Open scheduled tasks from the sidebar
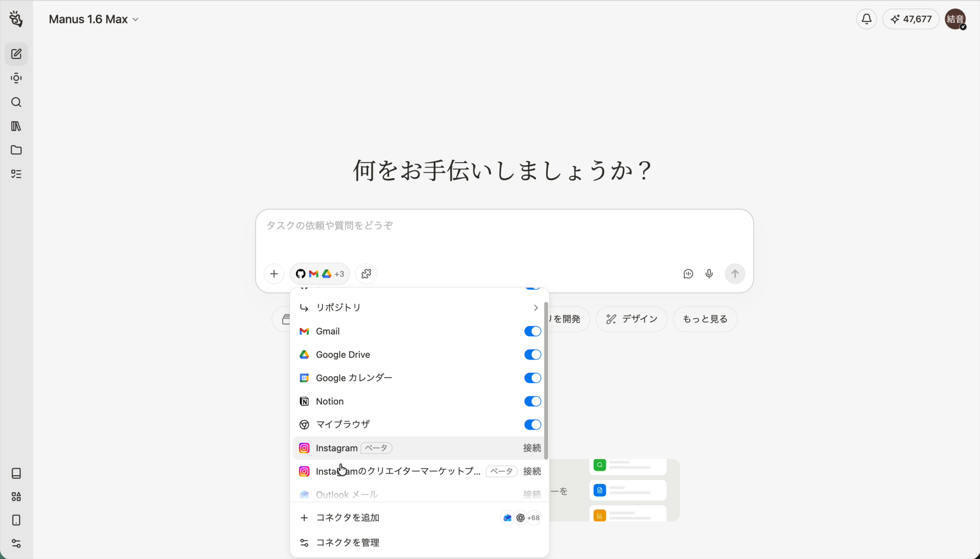The height and width of the screenshot is (559, 980). (x=16, y=174)
